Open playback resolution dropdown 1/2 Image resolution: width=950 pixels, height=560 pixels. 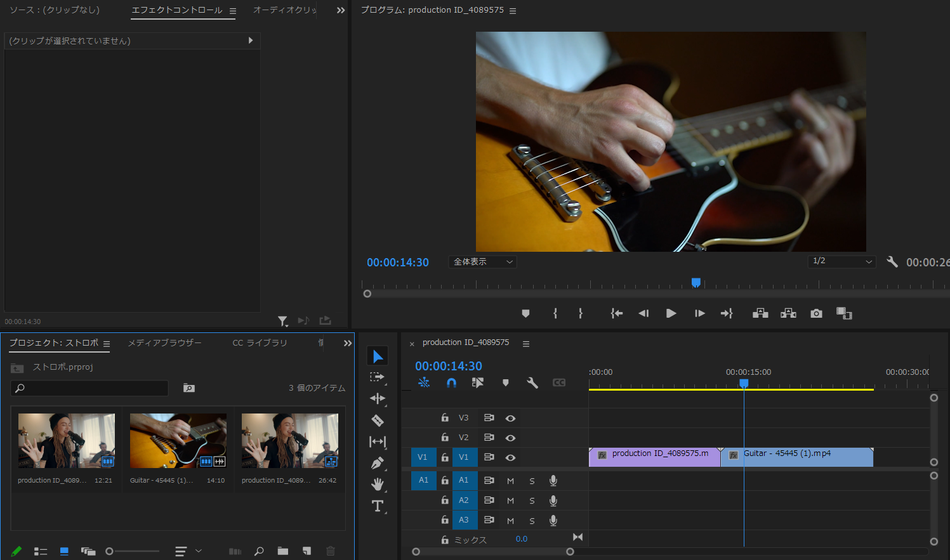[842, 261]
